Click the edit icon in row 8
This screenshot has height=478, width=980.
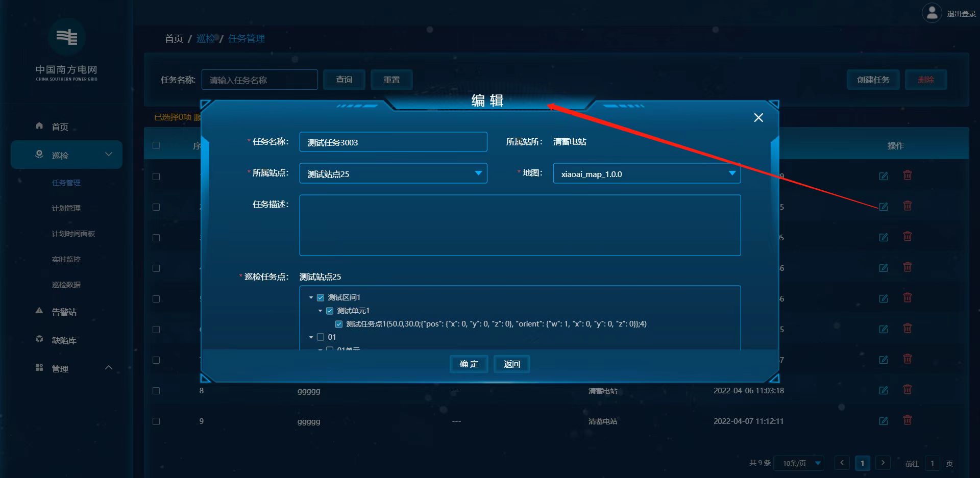883,390
